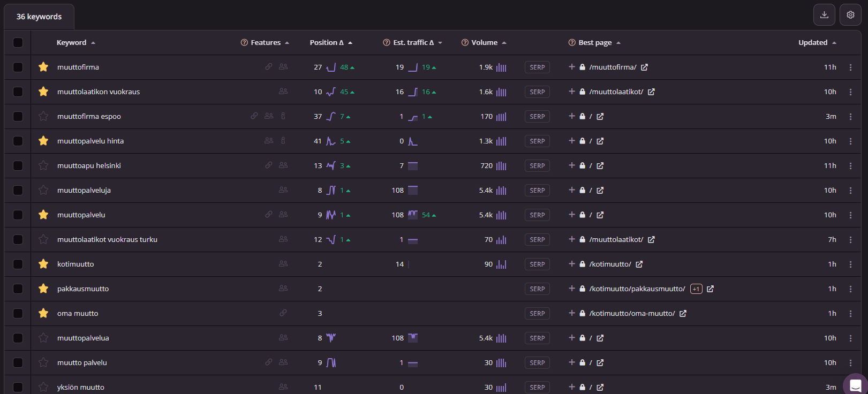Click help icon next to Best page header

pyautogui.click(x=572, y=43)
